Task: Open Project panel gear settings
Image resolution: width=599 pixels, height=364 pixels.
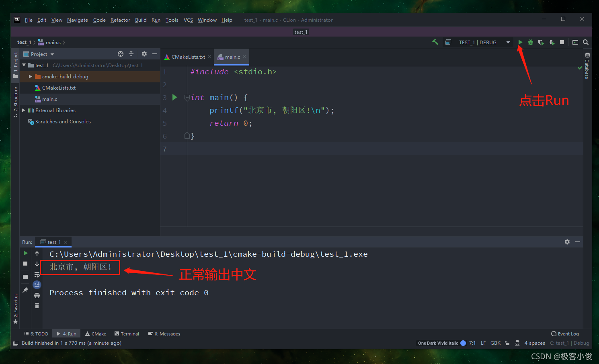Action: (x=144, y=54)
